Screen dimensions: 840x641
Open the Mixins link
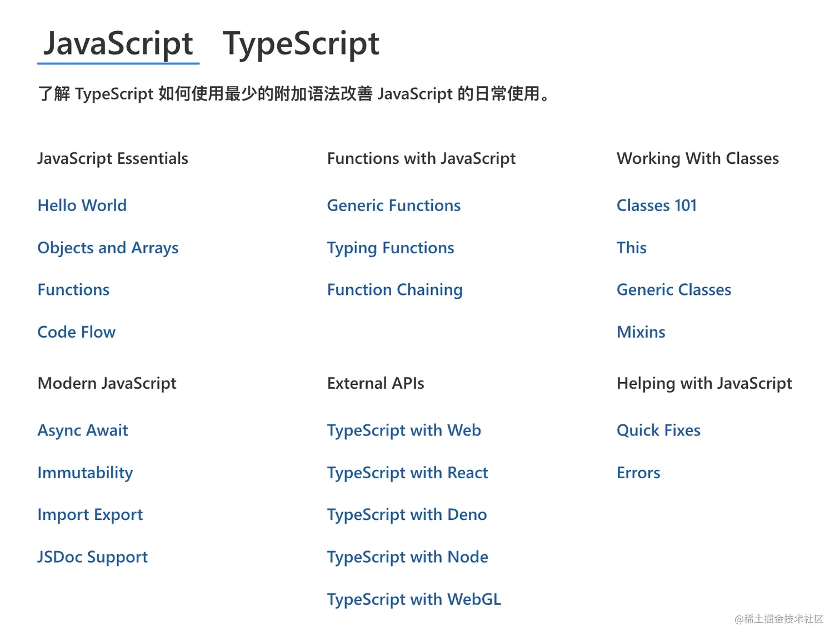[x=641, y=332]
